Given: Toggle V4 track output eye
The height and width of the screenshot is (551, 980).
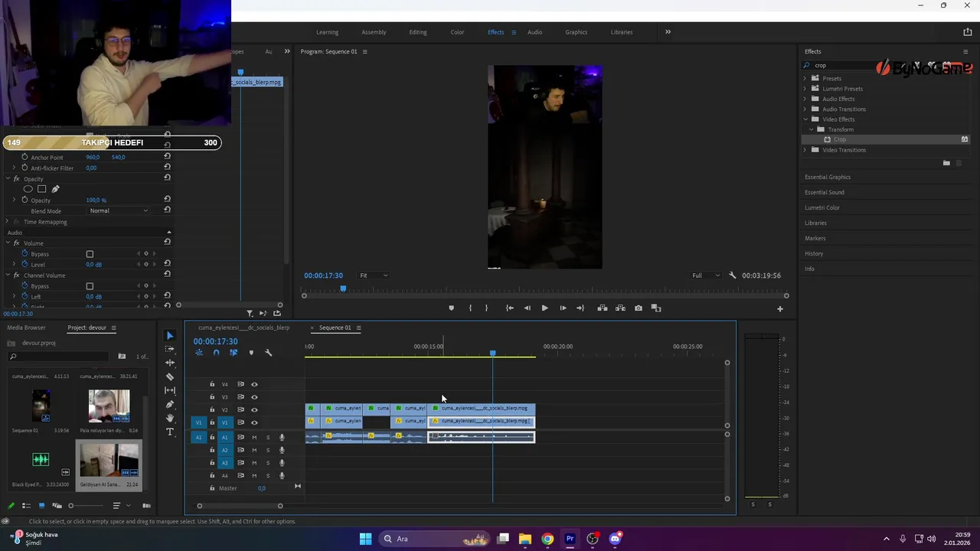Looking at the screenshot, I should pyautogui.click(x=254, y=384).
